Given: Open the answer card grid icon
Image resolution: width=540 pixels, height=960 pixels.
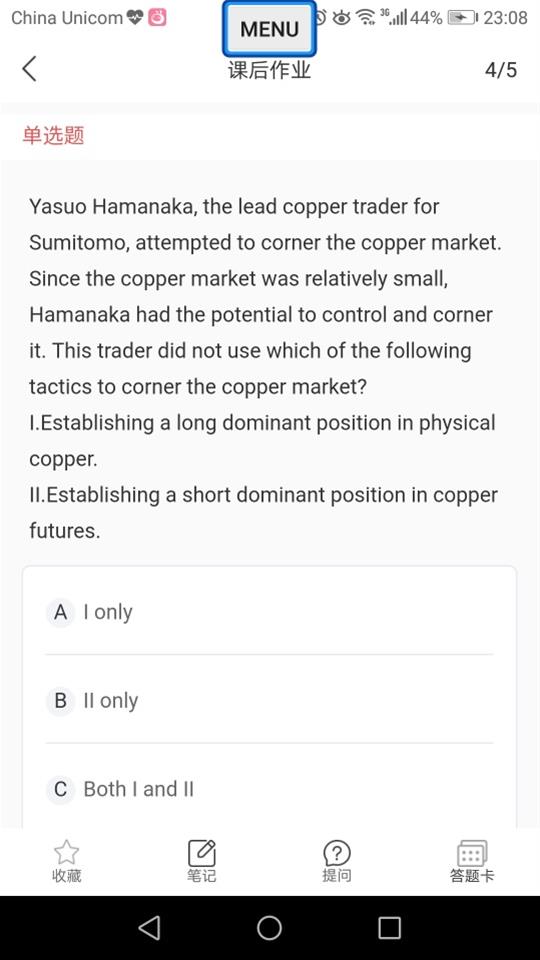Looking at the screenshot, I should (472, 853).
